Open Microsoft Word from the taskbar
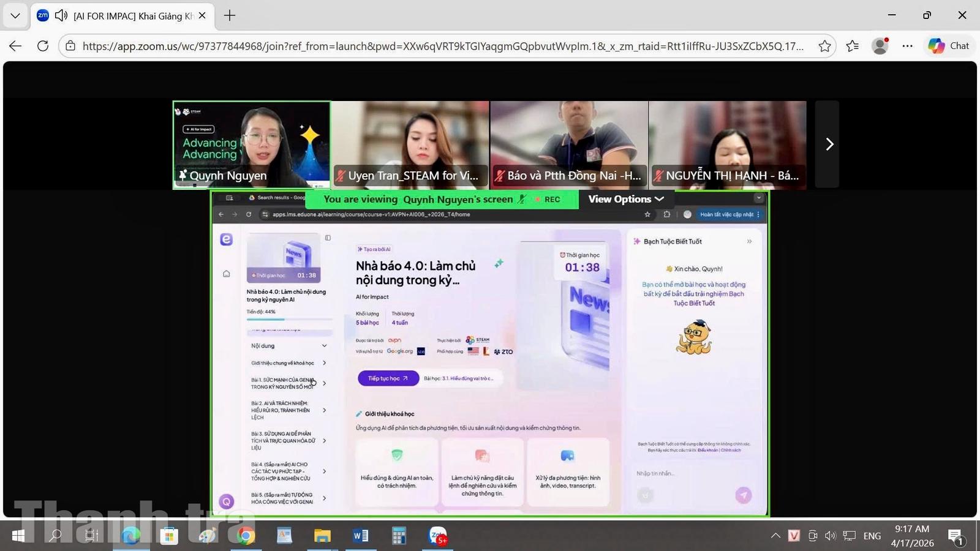The image size is (980, 551). (x=360, y=536)
